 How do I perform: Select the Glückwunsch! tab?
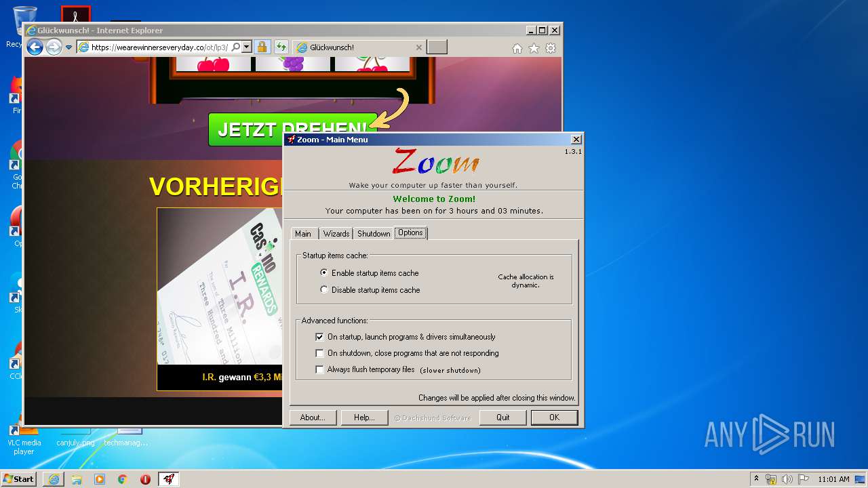(359, 47)
